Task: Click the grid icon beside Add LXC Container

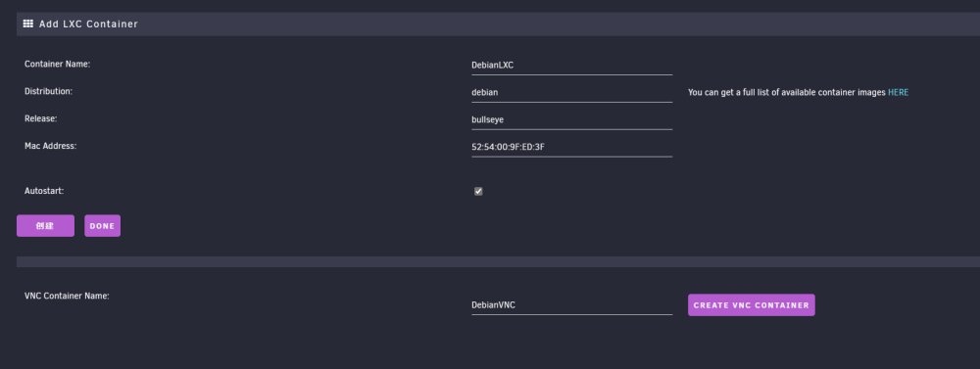Action: pyautogui.click(x=28, y=23)
